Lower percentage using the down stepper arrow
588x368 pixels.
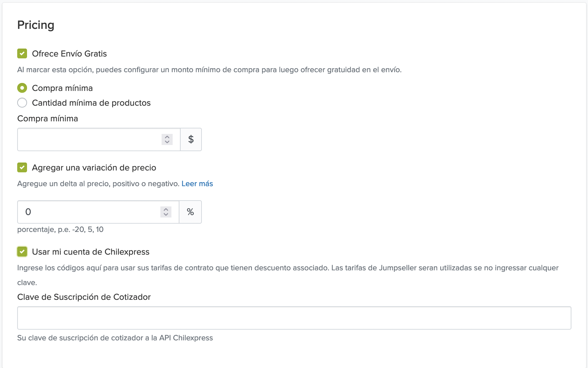166,215
